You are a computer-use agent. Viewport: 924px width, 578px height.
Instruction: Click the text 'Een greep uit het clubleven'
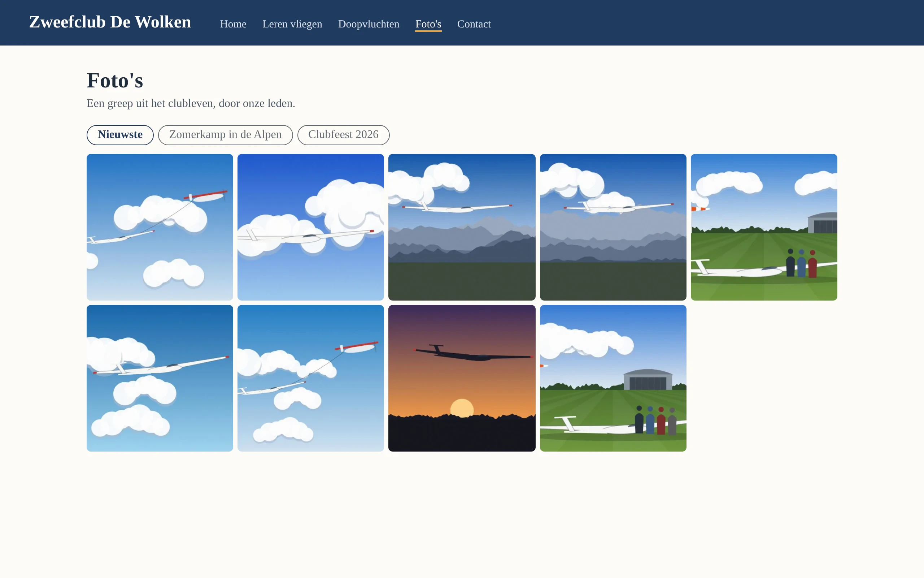151,103
